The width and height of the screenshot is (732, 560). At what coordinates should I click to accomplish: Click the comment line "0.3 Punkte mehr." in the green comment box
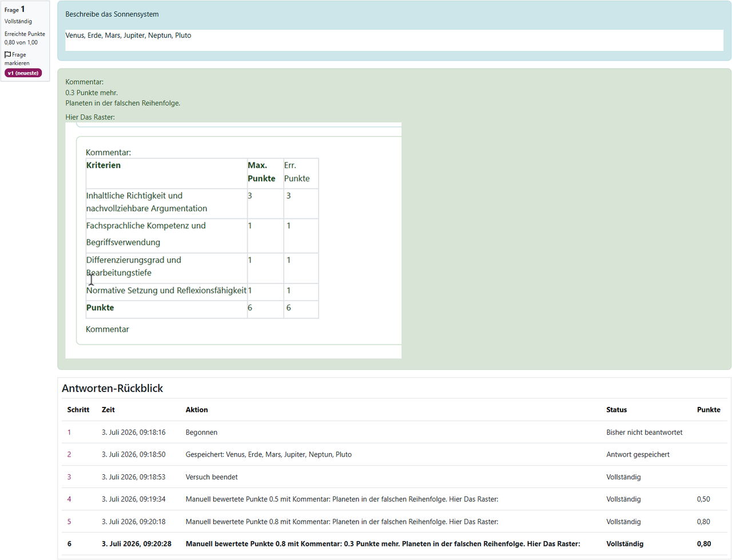(x=91, y=93)
